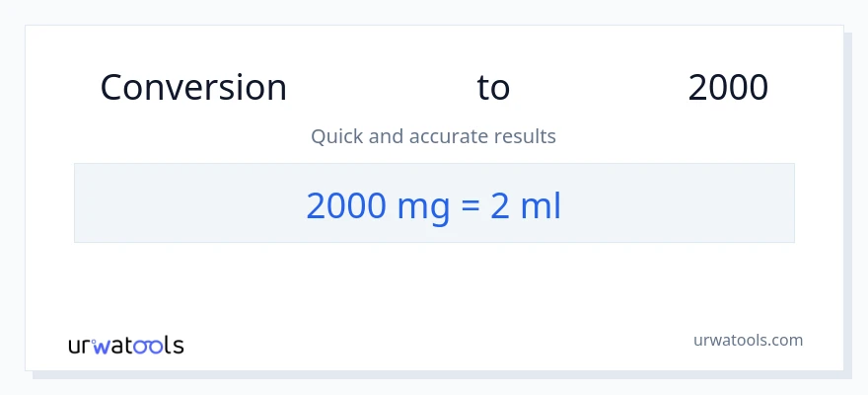
Task: Click the word 'to' in the heading
Action: point(493,88)
